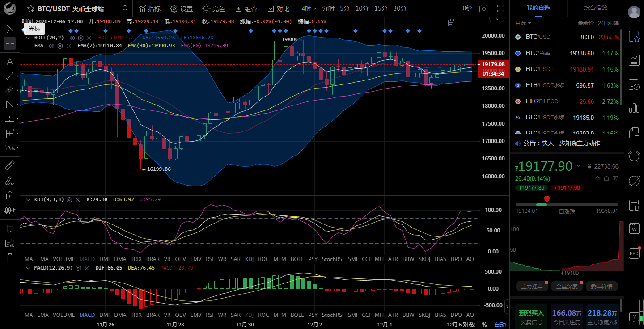Open the user avatar profile
The image size is (644, 329).
(634, 13)
